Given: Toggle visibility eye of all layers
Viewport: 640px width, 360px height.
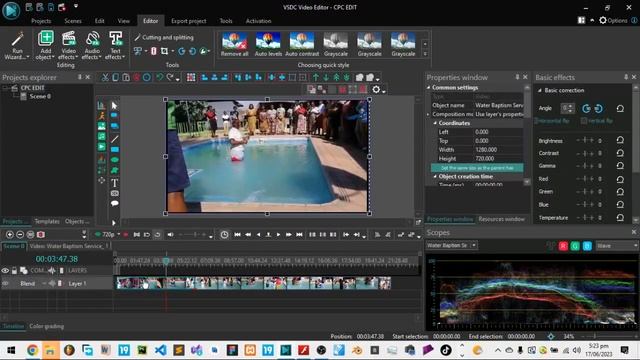Looking at the screenshot, I should tap(5, 271).
